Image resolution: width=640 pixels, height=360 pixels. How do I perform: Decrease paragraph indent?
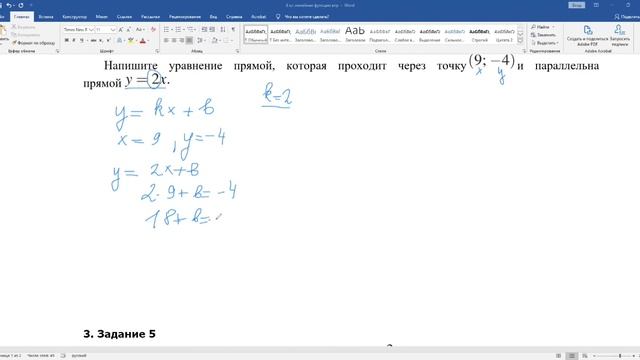pos(204,30)
